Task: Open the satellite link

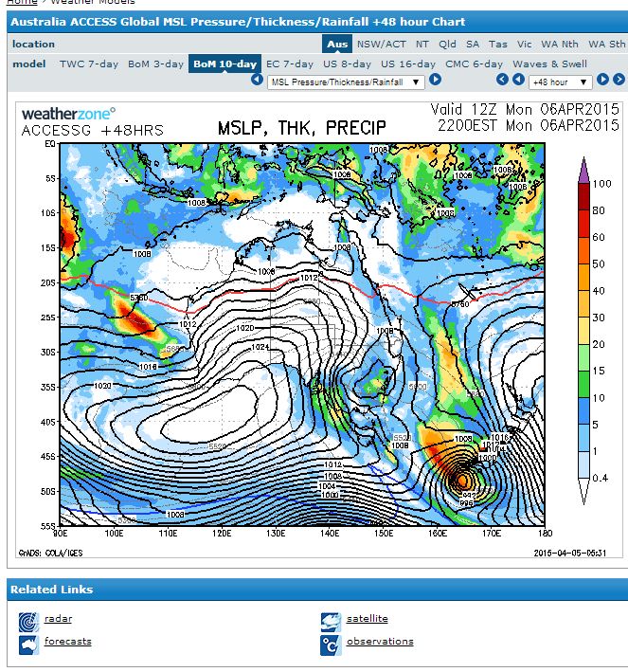Action: (x=368, y=618)
